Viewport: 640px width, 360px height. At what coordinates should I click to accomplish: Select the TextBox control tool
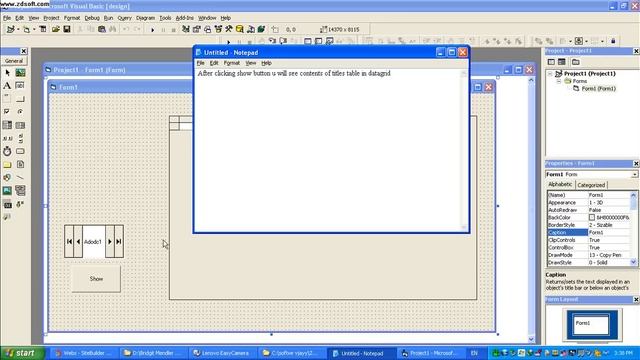[x=20, y=86]
